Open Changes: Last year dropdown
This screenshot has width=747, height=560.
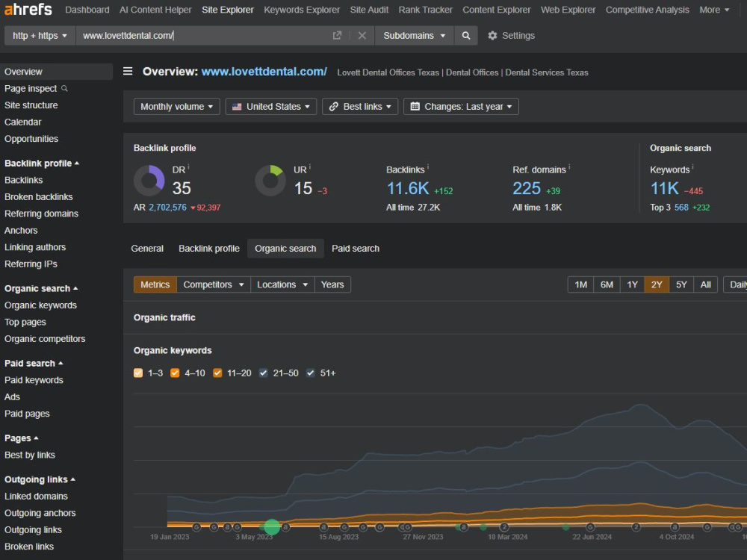click(461, 106)
